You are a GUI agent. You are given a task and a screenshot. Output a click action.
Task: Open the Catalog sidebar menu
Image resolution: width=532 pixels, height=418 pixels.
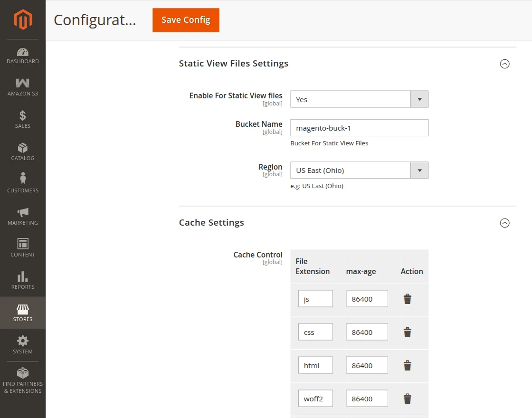tap(23, 152)
